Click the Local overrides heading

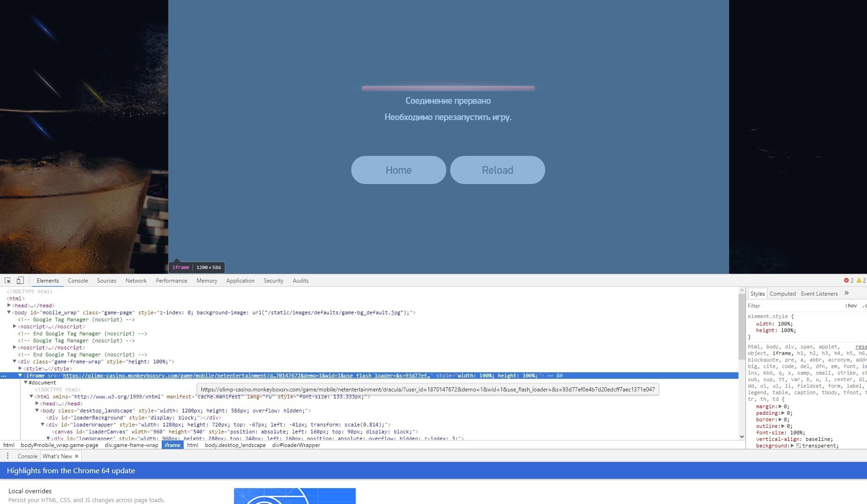pyautogui.click(x=30, y=491)
